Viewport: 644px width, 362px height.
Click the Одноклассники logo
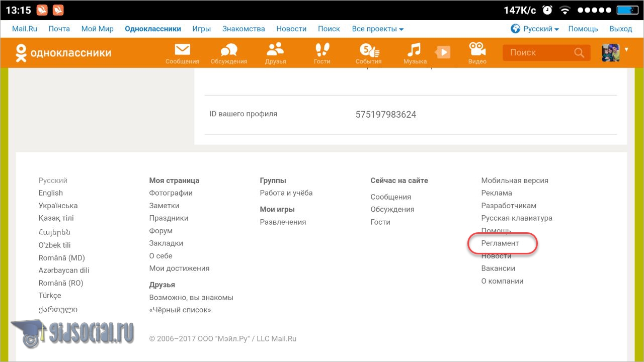pyautogui.click(x=63, y=53)
